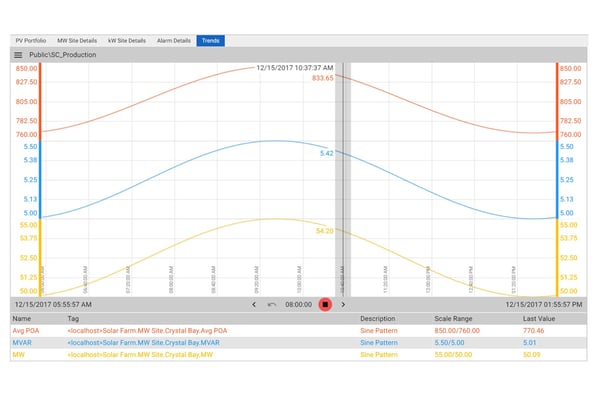The image size is (600, 396).
Task: Click the start time 05:55:57 AM label
Action: click(53, 305)
